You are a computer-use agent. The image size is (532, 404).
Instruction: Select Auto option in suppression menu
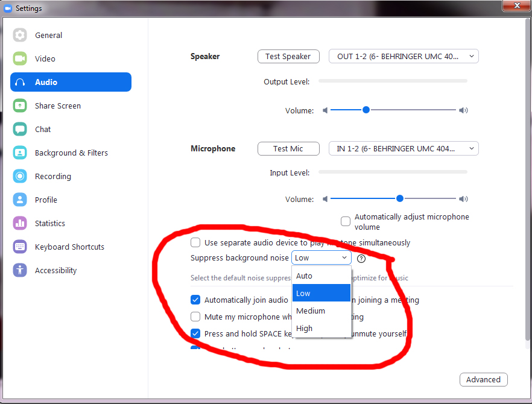pos(305,276)
